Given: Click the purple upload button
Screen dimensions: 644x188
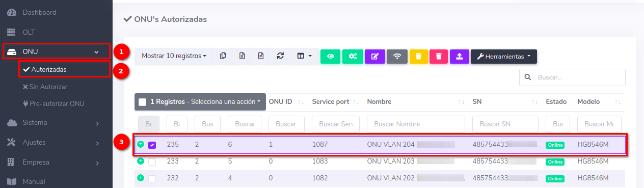Looking at the screenshot, I should click(459, 57).
